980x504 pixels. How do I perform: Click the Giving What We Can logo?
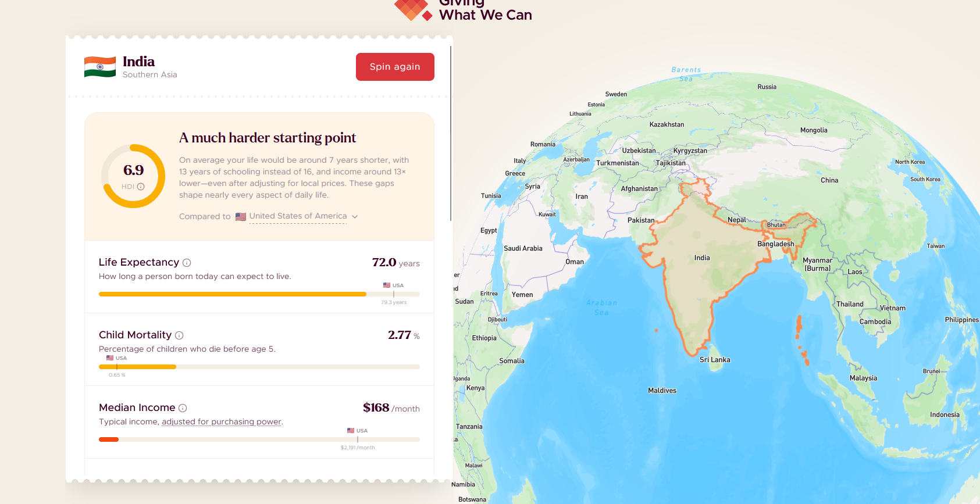click(463, 10)
